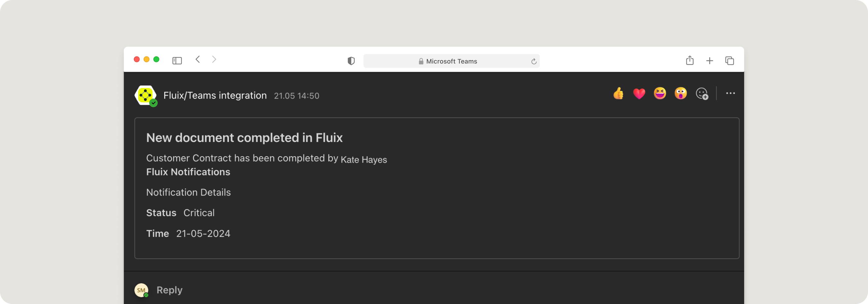Viewport: 868px width, 304px height.
Task: Go forward to the next page
Action: coord(214,60)
